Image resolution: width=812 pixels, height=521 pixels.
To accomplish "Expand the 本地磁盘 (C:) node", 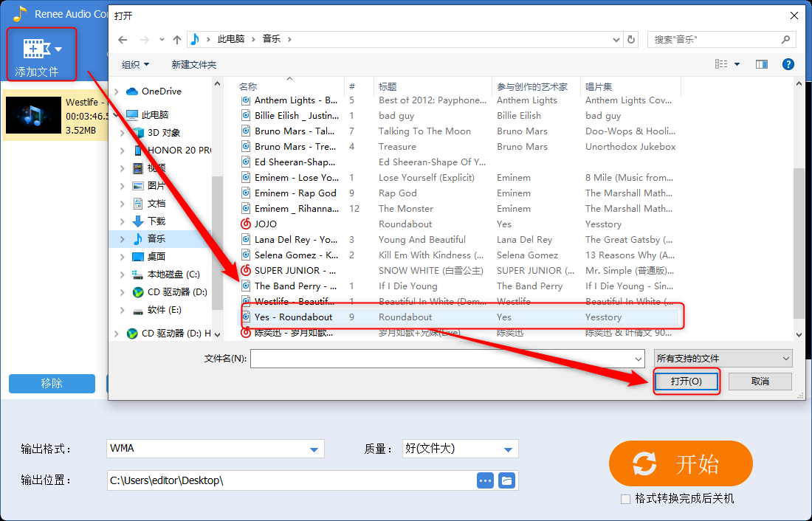I will pos(123,275).
